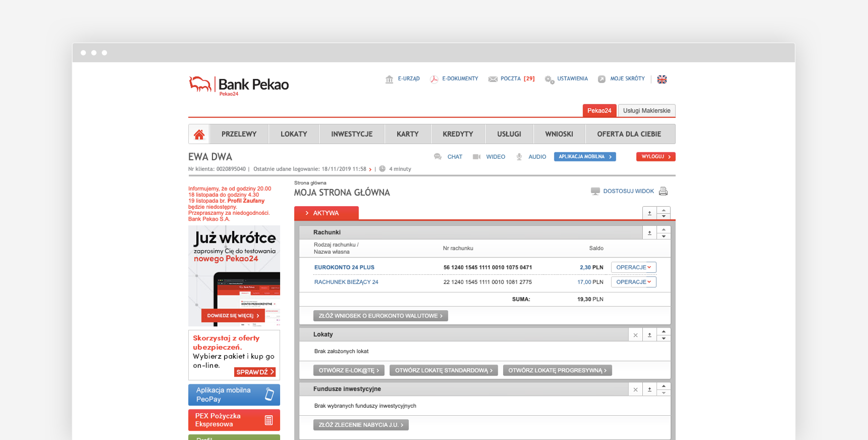Log out using the Wyloguj button
Screen dimensions: 868x440
655,157
